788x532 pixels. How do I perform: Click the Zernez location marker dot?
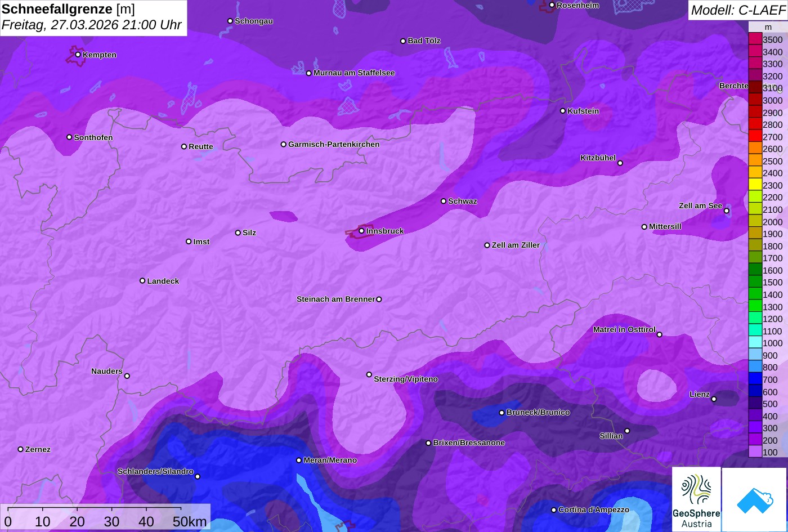(x=21, y=449)
